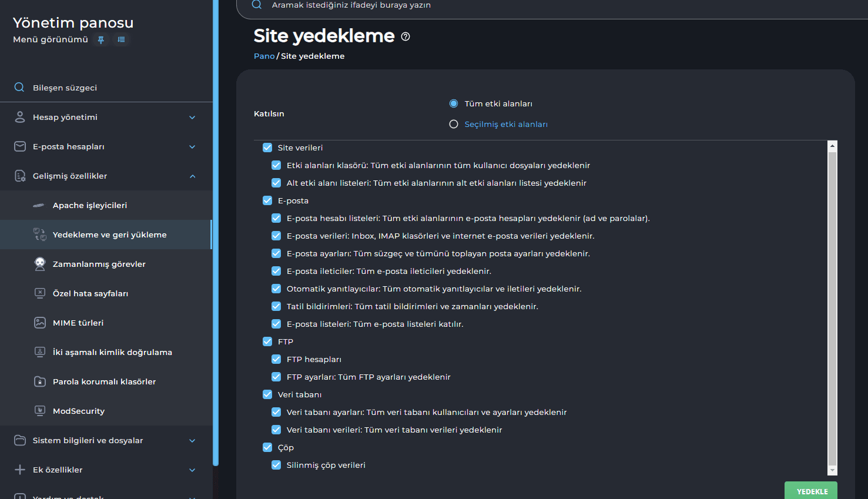
Task: Open the Özel hata sayfaları menu item
Action: click(x=91, y=293)
